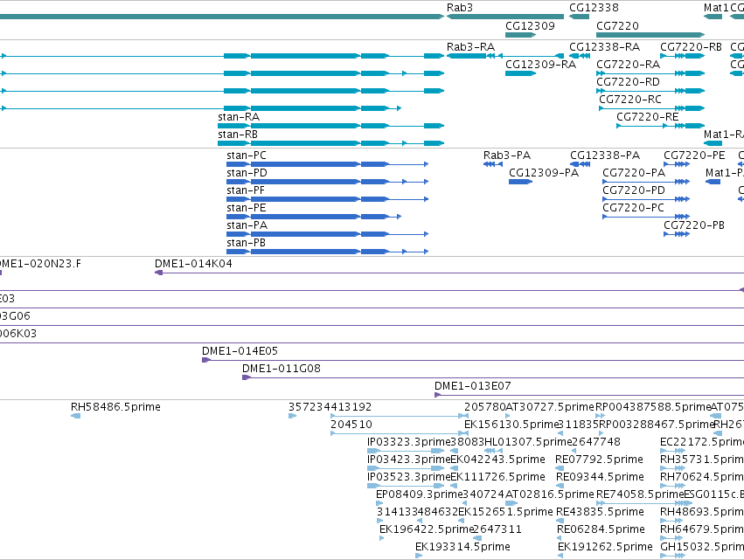Select the Rab3-RA transcript label
The width and height of the screenshot is (744, 560).
coord(470,47)
